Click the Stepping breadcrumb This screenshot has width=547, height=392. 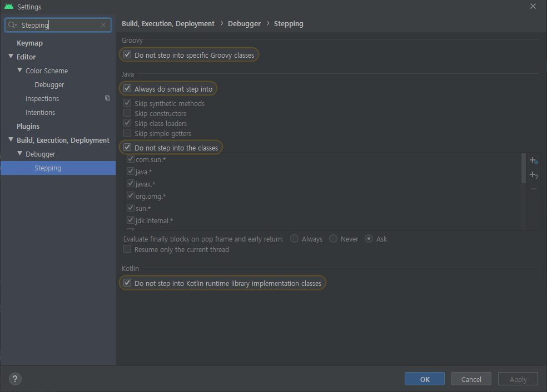tap(289, 24)
